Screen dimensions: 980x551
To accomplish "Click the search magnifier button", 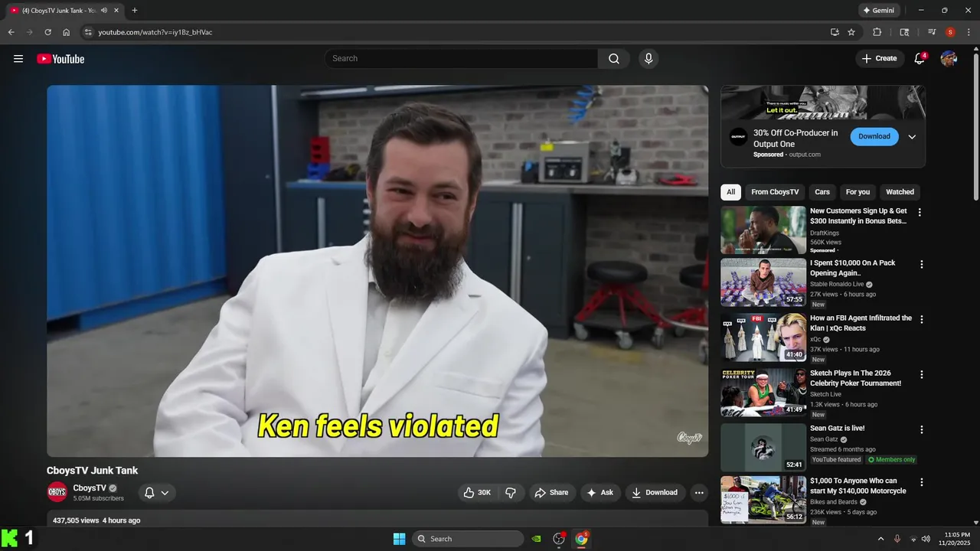I will tap(614, 59).
